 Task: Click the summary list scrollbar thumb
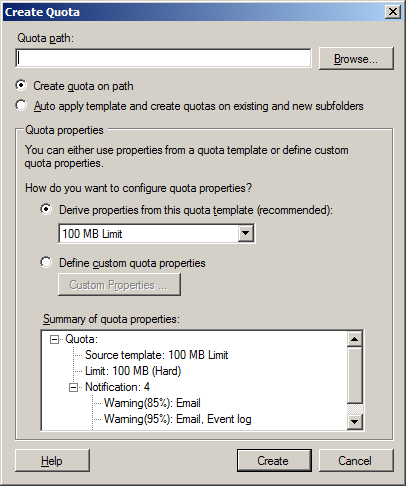click(355, 375)
